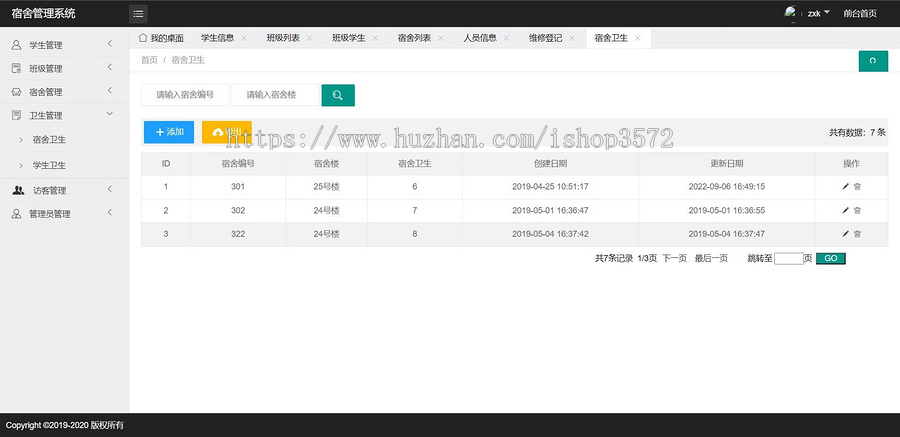
Task: Open the zxk user dropdown
Action: 818,13
